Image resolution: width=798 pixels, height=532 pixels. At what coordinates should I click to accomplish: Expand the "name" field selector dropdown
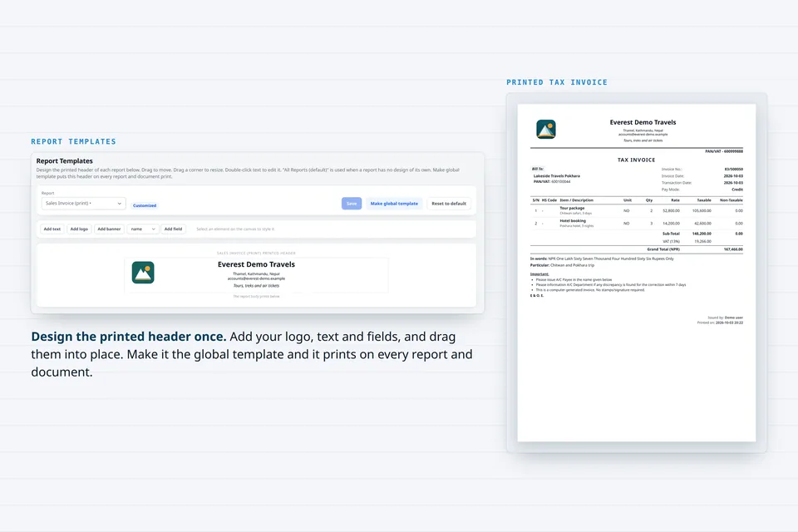click(143, 229)
